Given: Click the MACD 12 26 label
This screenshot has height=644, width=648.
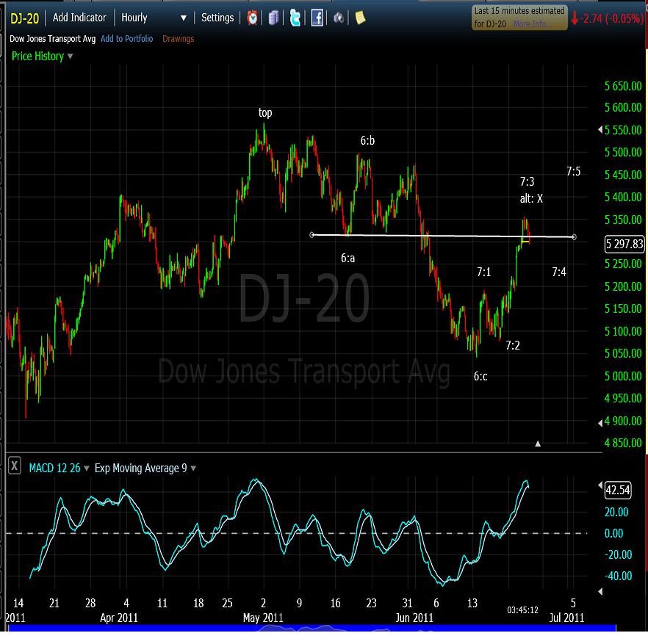Looking at the screenshot, I should tap(54, 468).
